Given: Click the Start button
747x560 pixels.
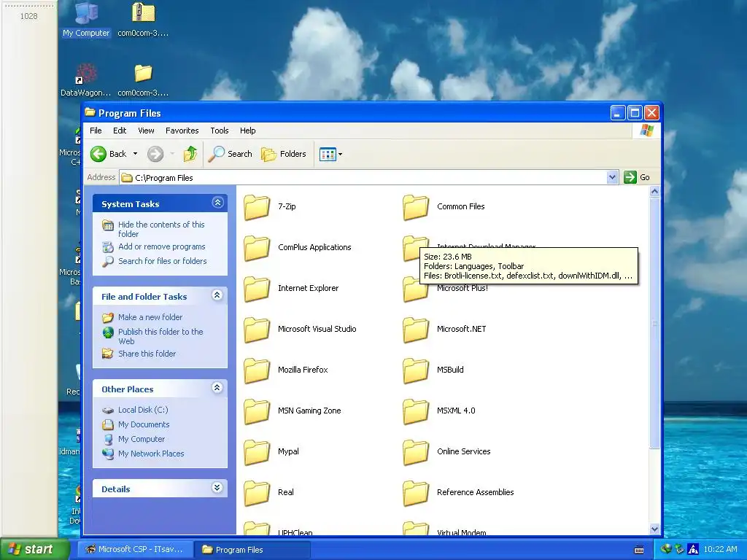Looking at the screenshot, I should [34, 550].
